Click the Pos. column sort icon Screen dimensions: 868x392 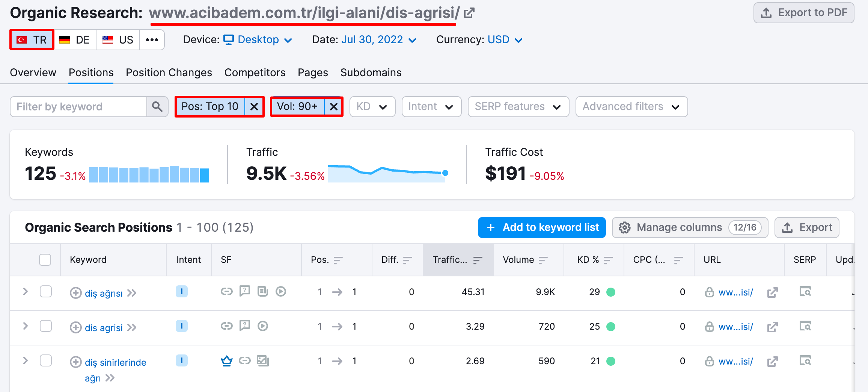[338, 260]
